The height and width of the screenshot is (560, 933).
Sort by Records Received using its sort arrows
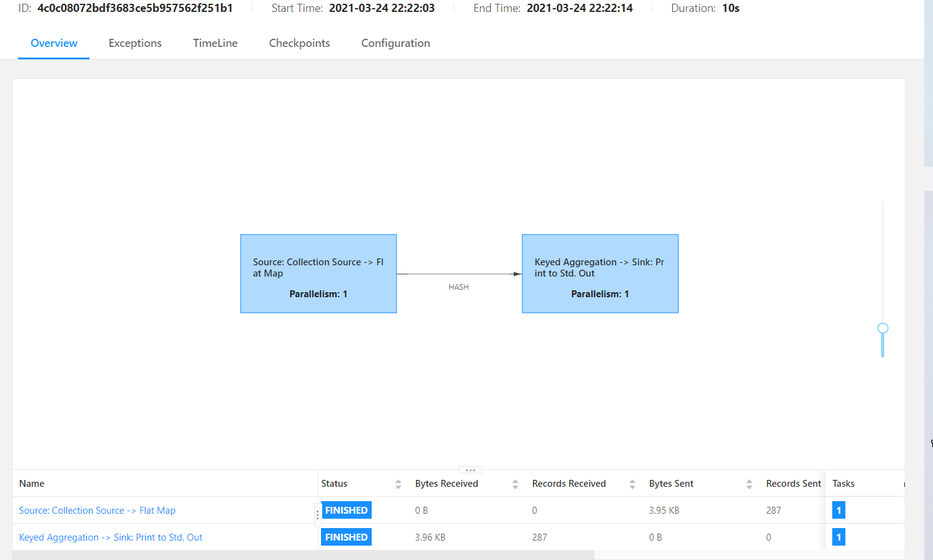point(632,484)
